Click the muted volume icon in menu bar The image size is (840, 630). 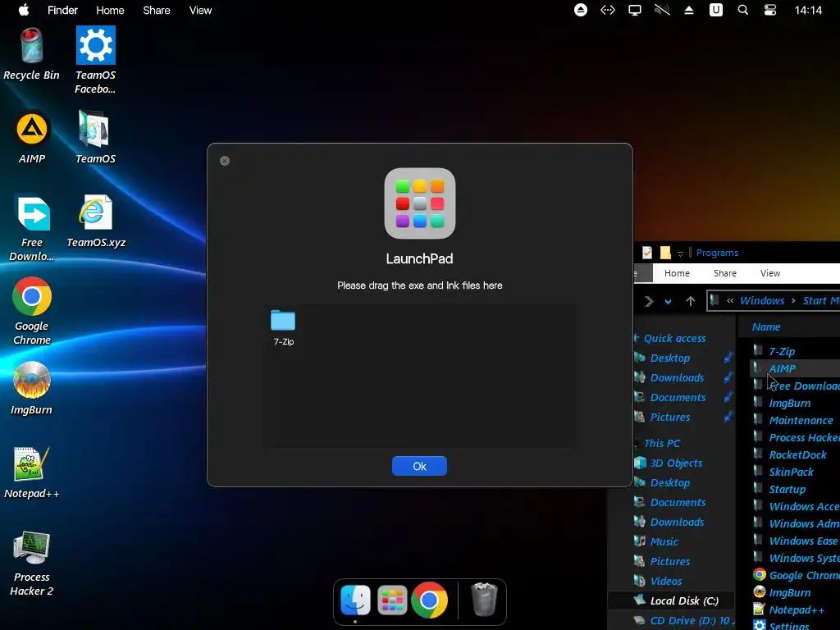click(x=662, y=10)
